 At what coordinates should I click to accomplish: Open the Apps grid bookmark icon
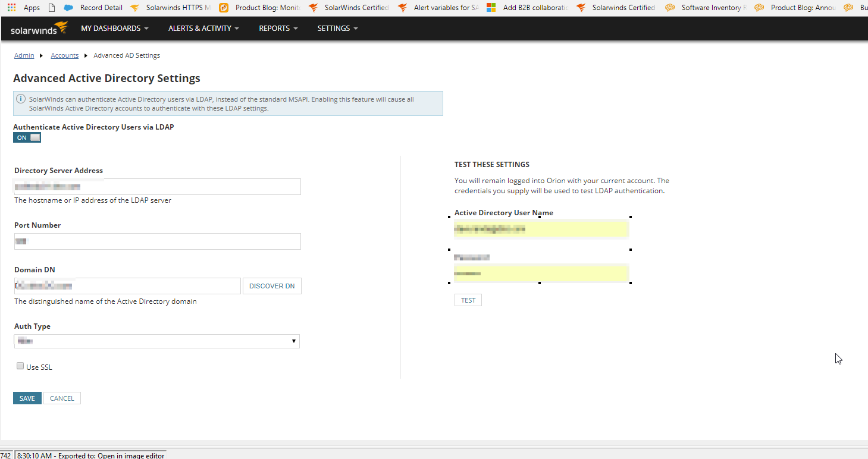(11, 8)
